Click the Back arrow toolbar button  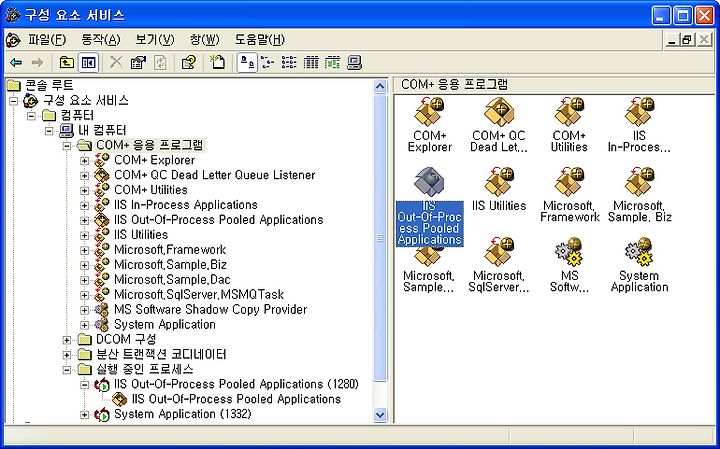(16, 62)
